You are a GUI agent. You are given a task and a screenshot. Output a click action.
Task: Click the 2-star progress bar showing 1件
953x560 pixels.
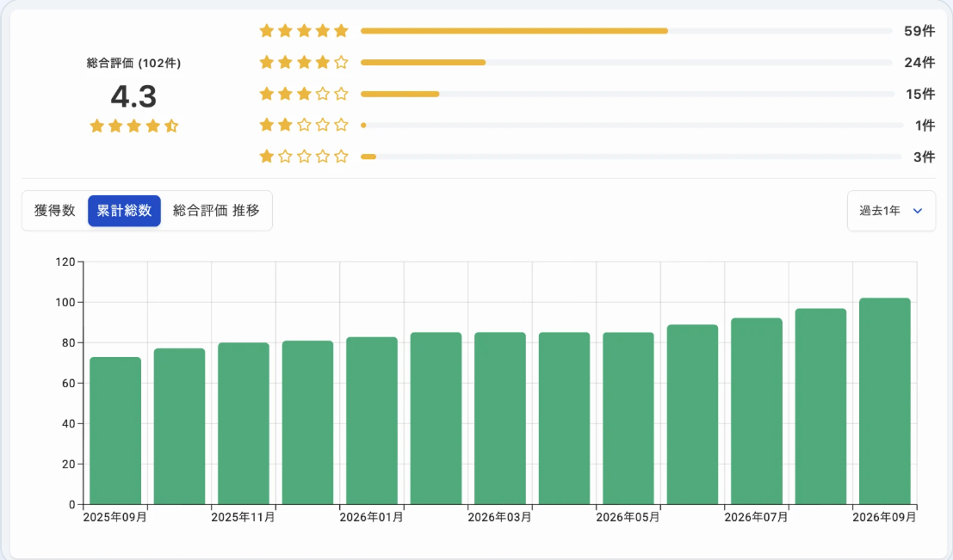(x=632, y=125)
